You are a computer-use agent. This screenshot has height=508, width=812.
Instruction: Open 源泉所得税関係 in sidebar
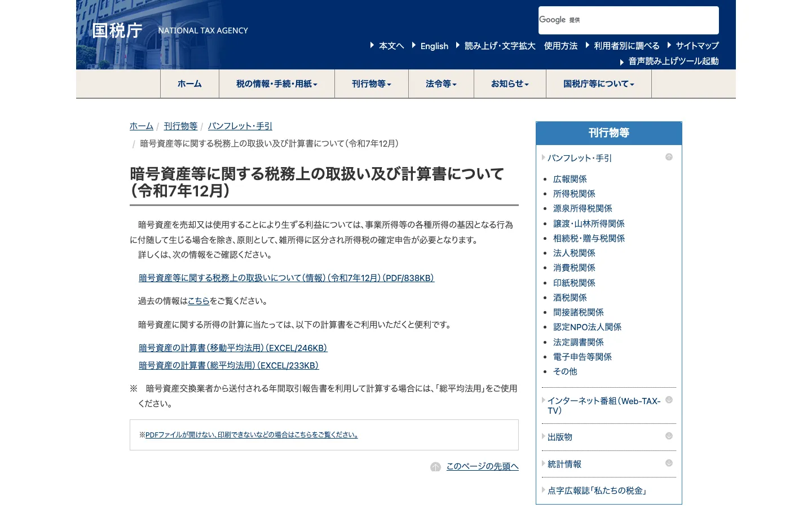tap(582, 208)
